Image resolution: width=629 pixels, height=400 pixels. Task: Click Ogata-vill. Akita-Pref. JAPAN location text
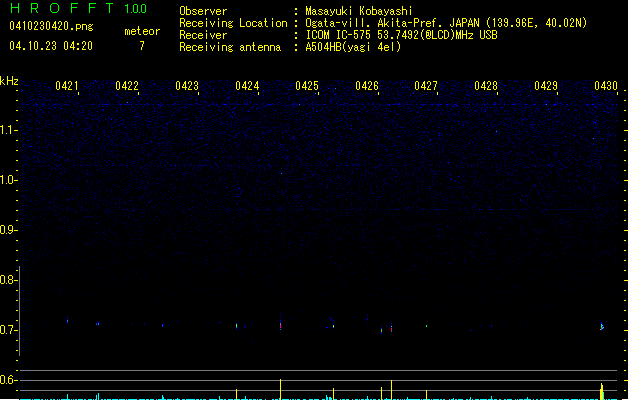pyautogui.click(x=446, y=23)
